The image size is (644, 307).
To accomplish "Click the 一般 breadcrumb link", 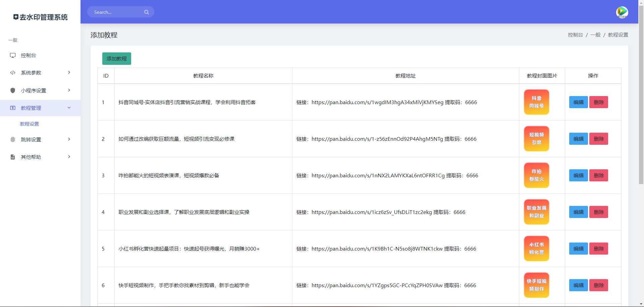I will coord(595,35).
